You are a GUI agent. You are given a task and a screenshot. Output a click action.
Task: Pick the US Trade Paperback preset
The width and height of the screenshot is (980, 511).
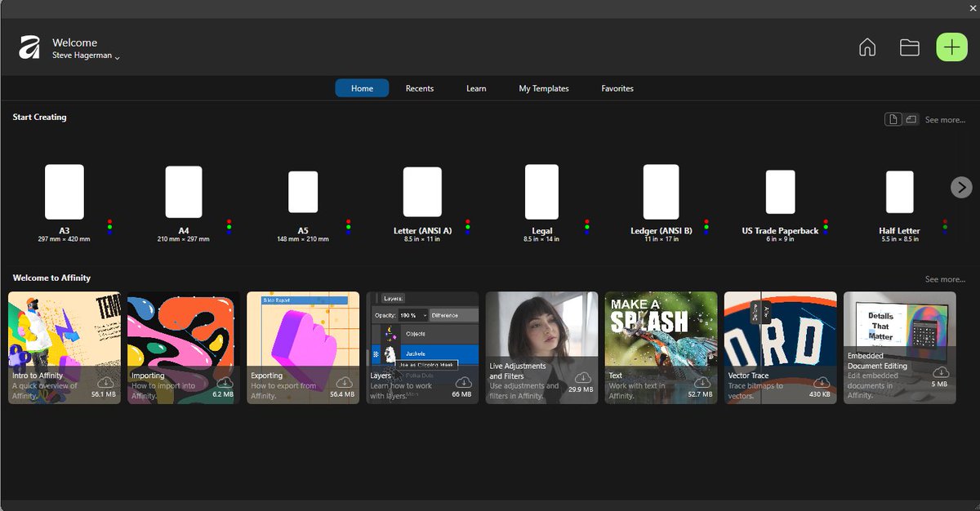[x=780, y=192]
